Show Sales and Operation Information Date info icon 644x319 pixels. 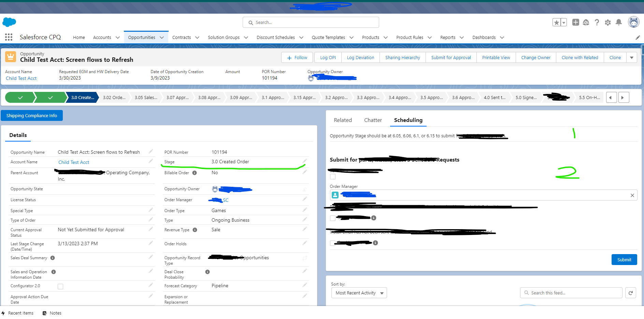point(54,272)
